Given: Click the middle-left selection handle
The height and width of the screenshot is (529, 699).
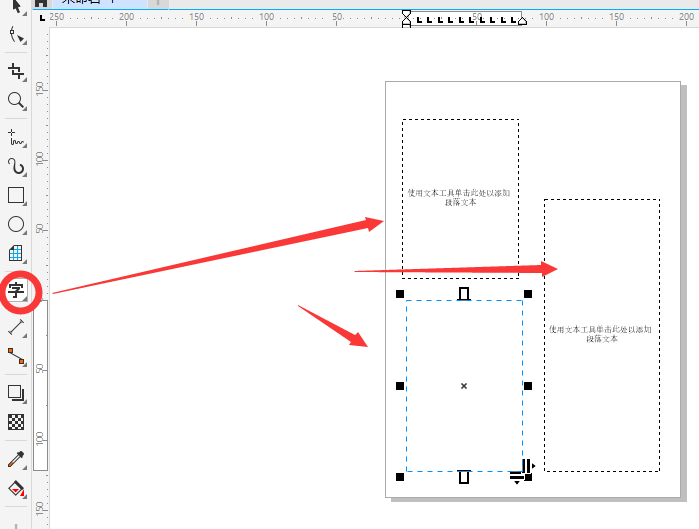Looking at the screenshot, I should coord(400,386).
